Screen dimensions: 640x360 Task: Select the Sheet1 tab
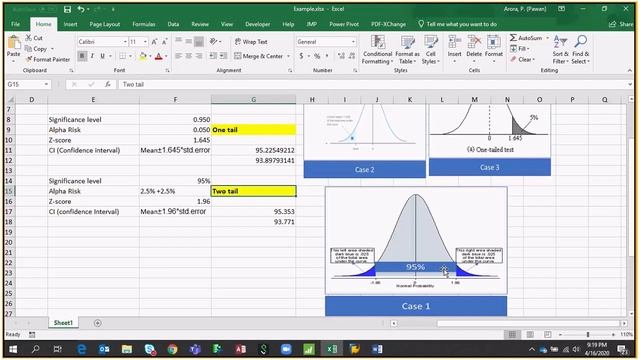coord(63,323)
